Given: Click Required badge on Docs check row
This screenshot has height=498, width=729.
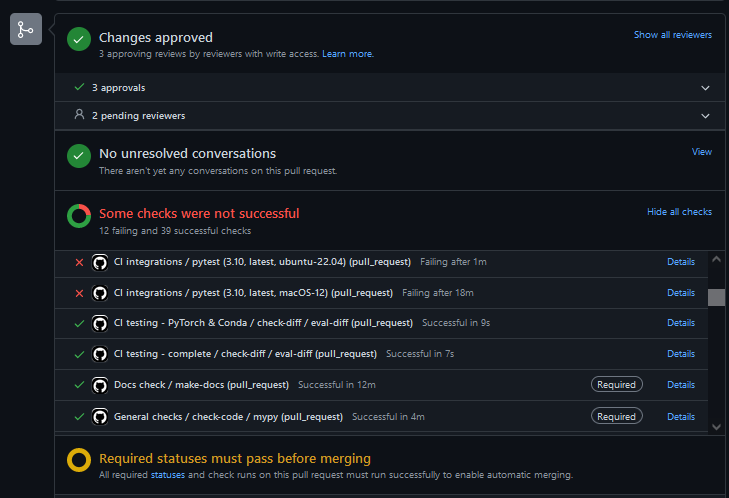Looking at the screenshot, I should coord(616,385).
